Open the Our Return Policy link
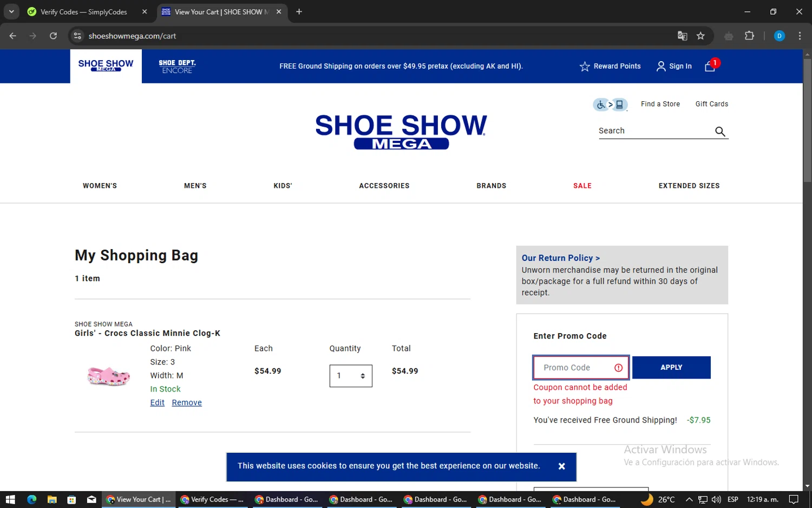This screenshot has width=812, height=508. pos(561,258)
